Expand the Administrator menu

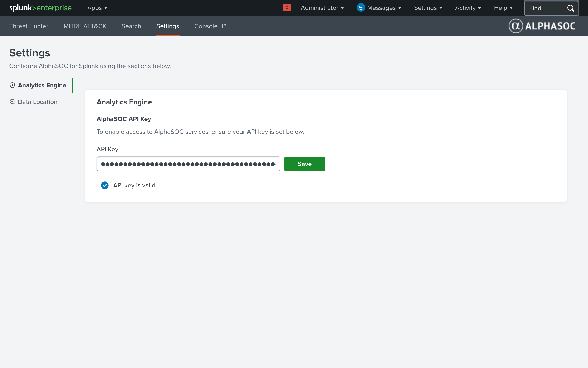coord(322,8)
